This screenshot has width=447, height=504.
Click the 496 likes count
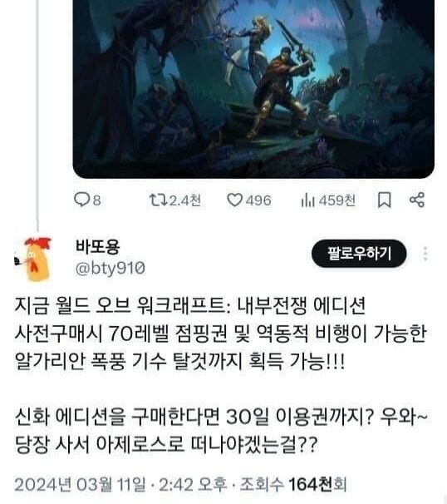pyautogui.click(x=258, y=200)
